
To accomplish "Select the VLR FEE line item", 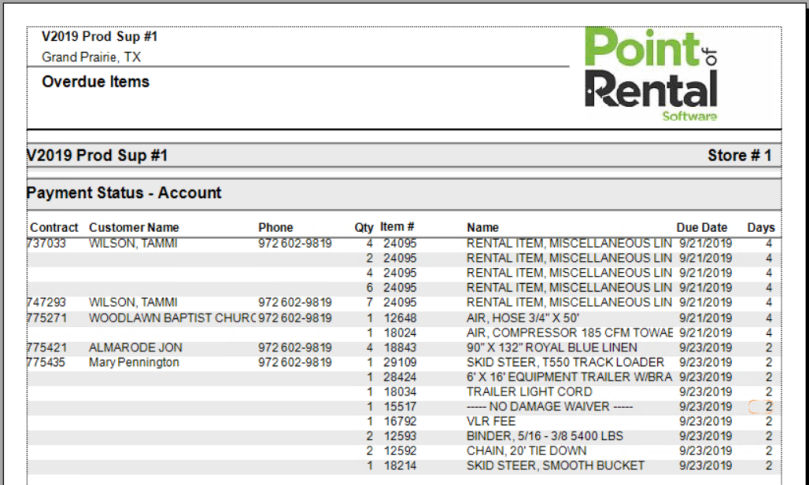I will (x=493, y=422).
